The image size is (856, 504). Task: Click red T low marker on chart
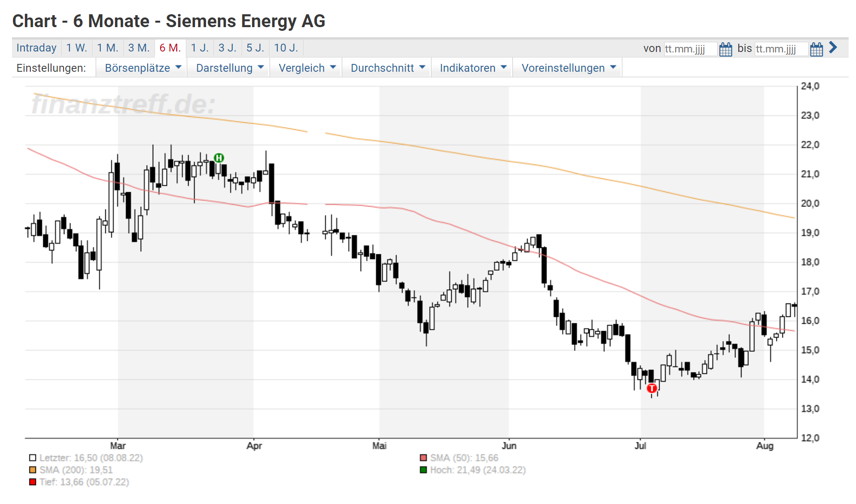click(x=652, y=388)
